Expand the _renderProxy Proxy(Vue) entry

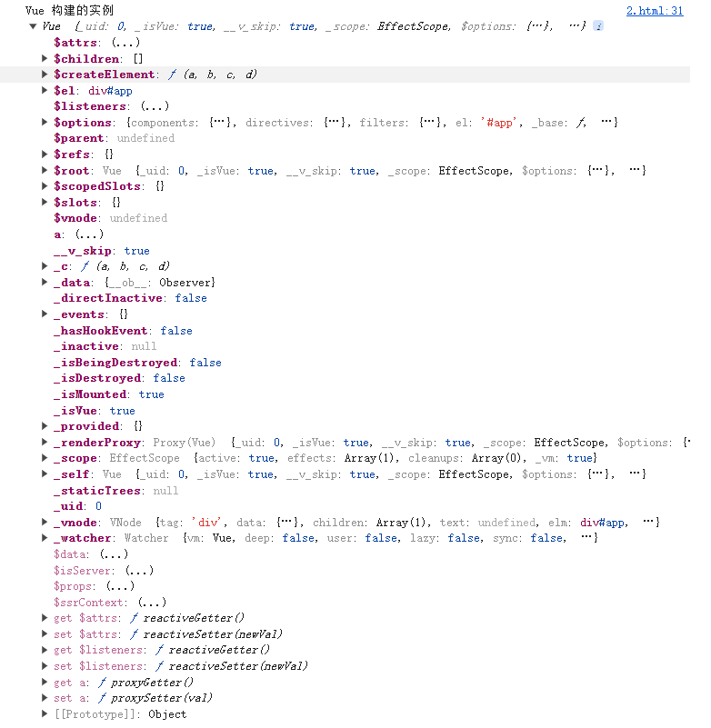point(45,442)
